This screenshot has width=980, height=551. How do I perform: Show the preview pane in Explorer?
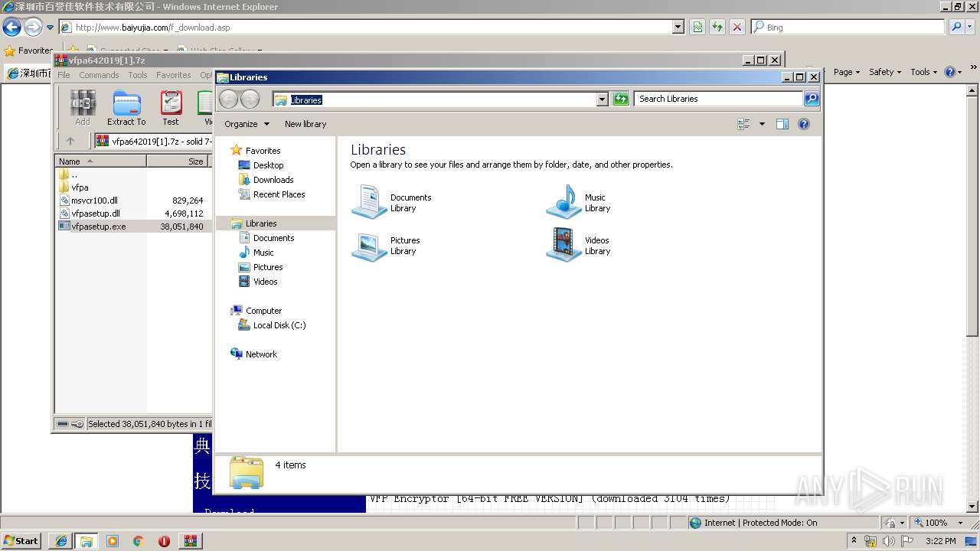tap(782, 124)
